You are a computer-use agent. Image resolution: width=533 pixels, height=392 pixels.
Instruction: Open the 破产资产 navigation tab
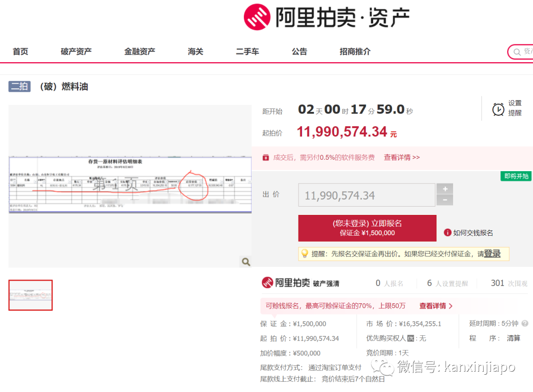click(x=76, y=51)
